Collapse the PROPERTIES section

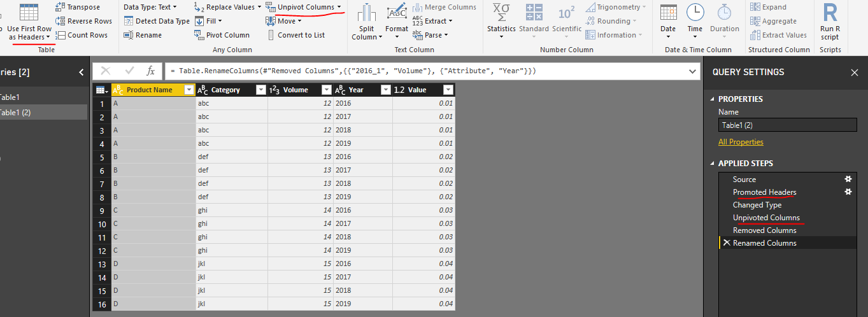click(713, 99)
